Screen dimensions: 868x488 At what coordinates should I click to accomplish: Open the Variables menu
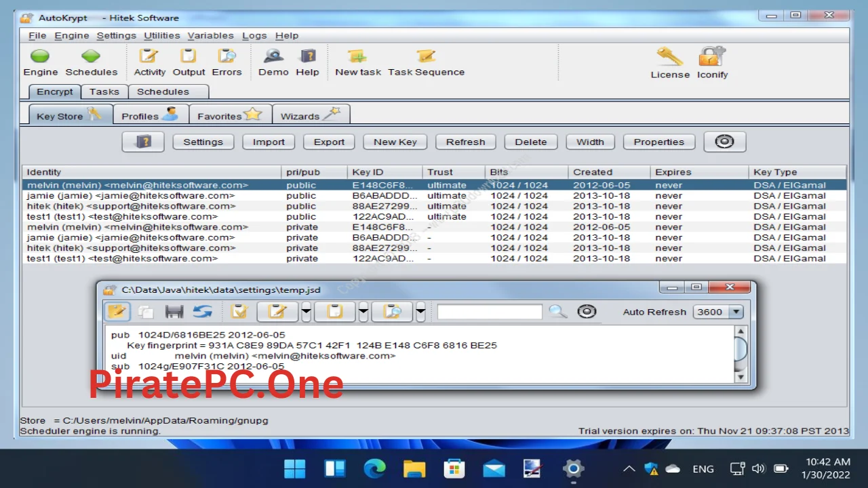pos(210,35)
